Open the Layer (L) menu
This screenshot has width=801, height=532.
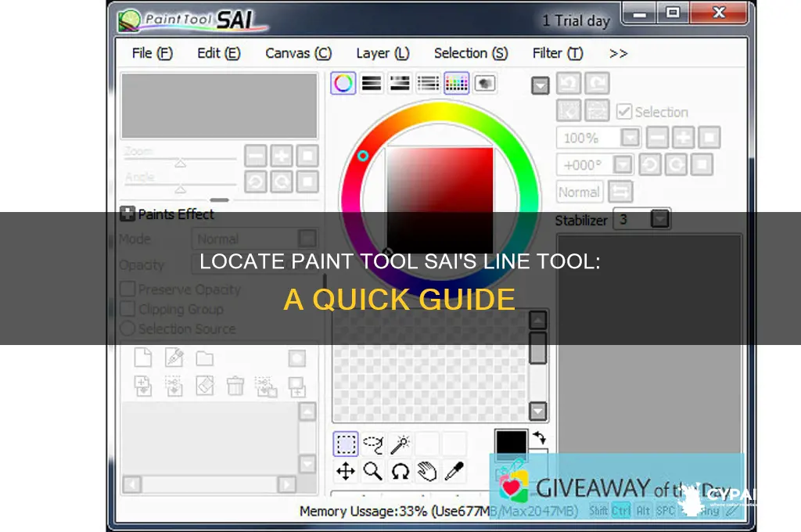click(383, 53)
